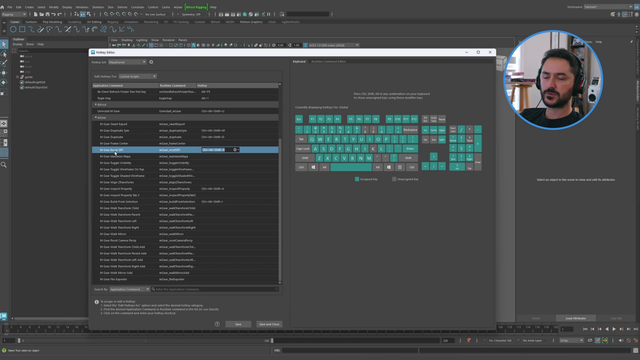The height and width of the screenshot is (360, 640).
Task: Click the go to end button in playback controls
Action: point(636,329)
